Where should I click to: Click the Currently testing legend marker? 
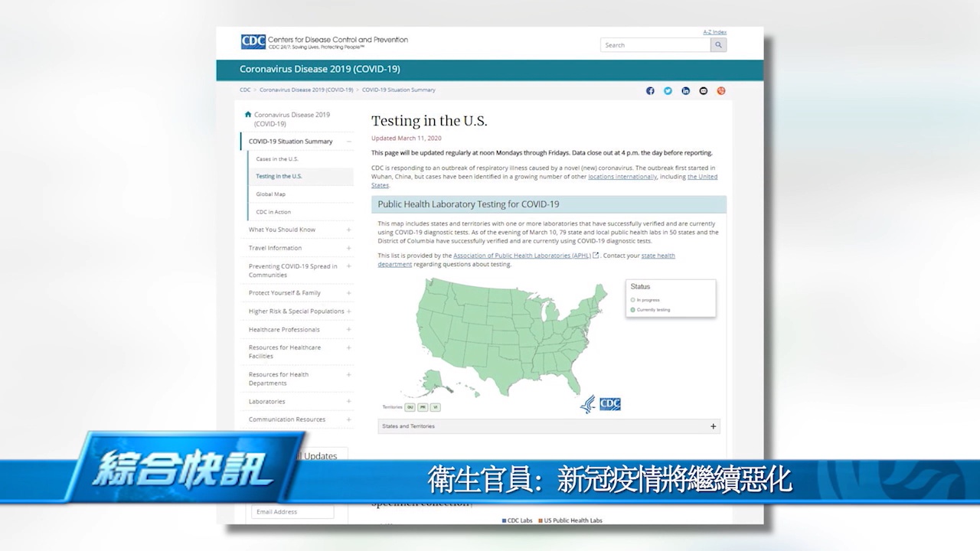click(x=633, y=310)
